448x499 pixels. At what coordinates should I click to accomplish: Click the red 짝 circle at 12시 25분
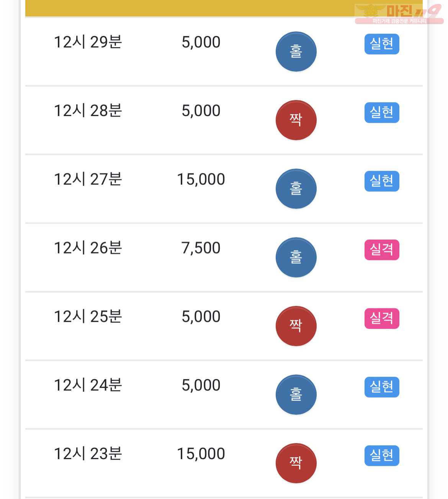pyautogui.click(x=296, y=326)
